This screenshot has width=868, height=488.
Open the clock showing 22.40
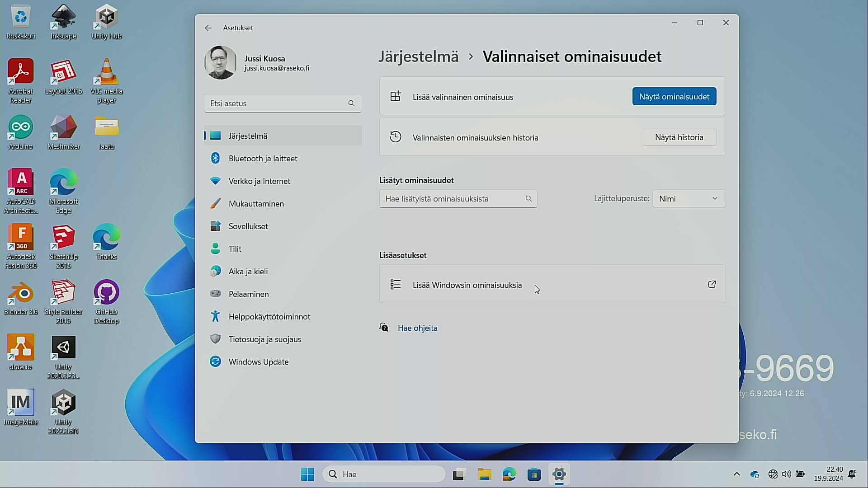coord(828,474)
